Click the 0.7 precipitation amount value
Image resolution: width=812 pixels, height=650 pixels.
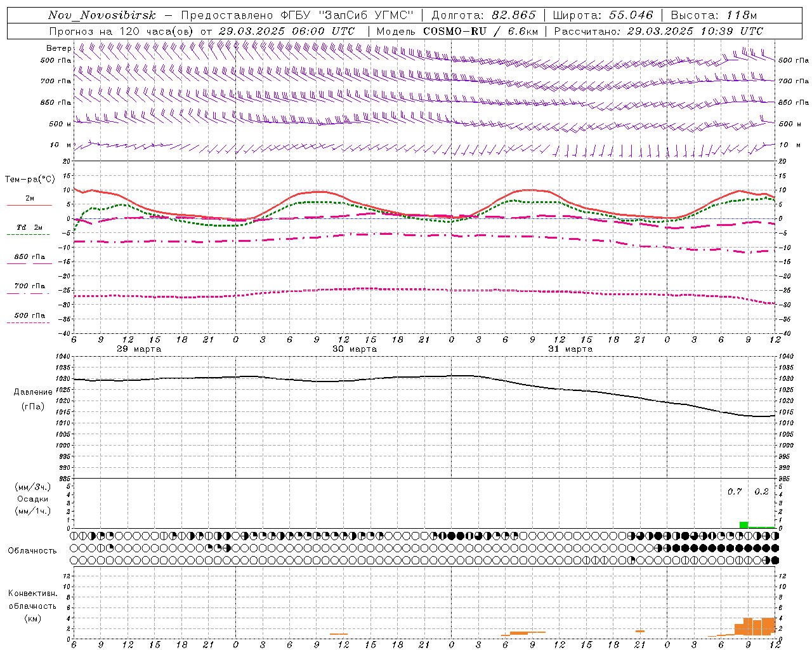[x=735, y=492]
